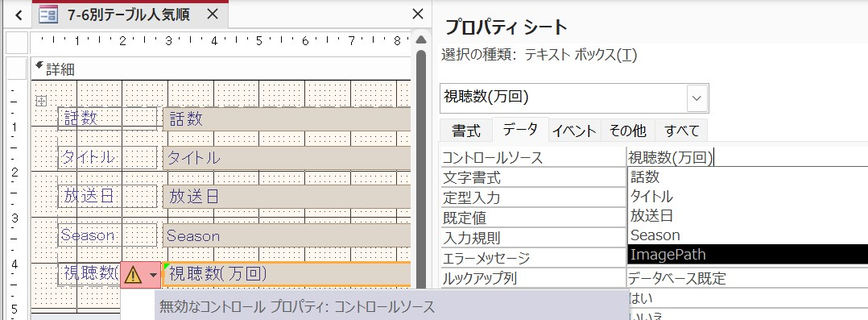The image size is (868, 320).
Task: Open the error options dropdown arrow
Action: point(153,275)
